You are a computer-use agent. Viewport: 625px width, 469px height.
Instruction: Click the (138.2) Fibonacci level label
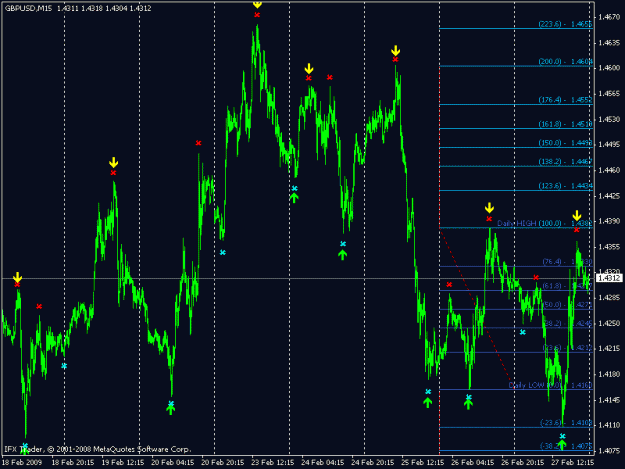(565, 162)
